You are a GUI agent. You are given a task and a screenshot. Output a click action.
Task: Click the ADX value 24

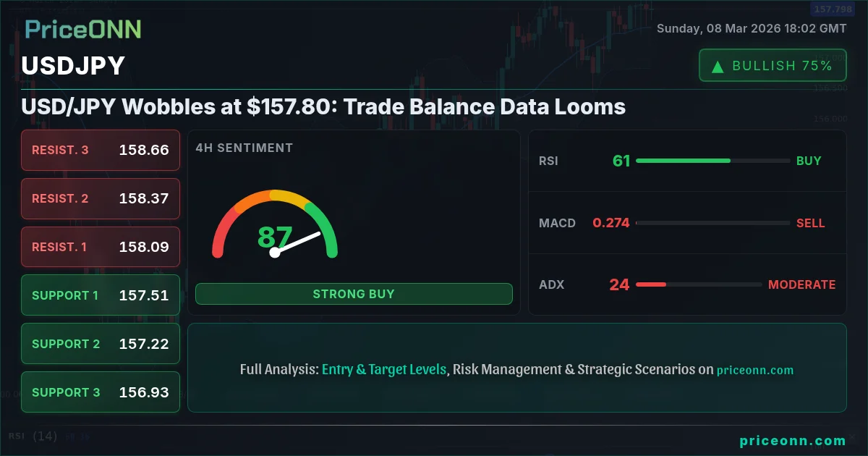pos(619,284)
